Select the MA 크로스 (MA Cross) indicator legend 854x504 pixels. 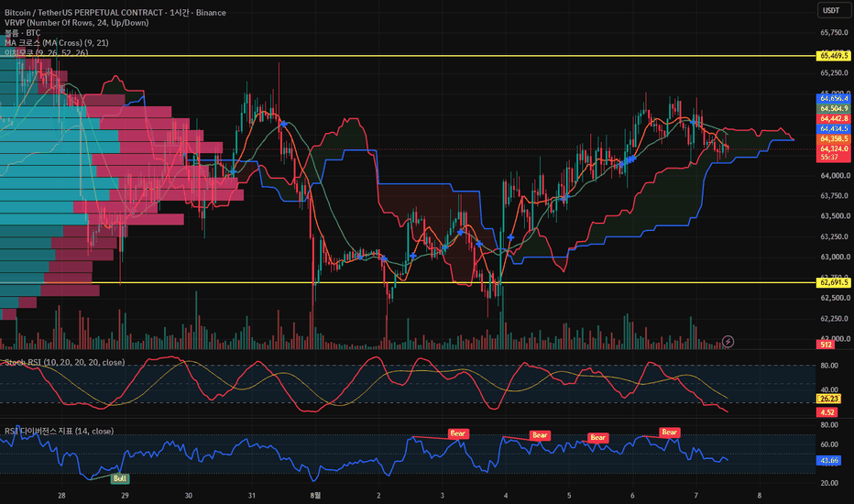tap(57, 42)
